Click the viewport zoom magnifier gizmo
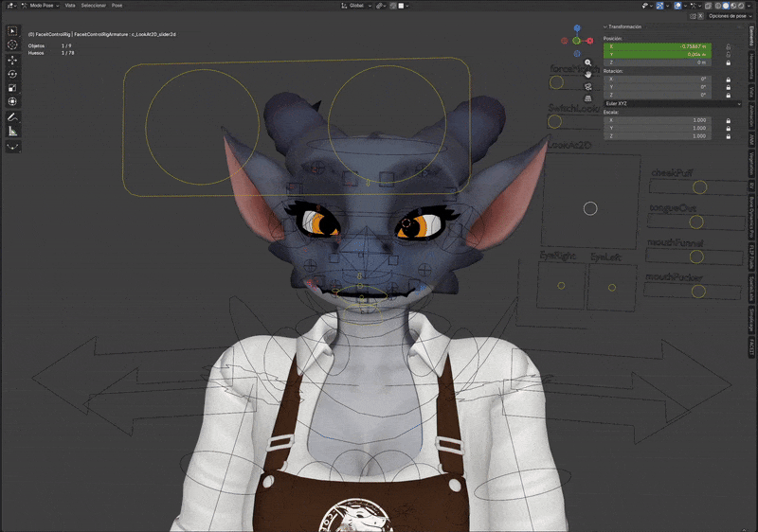The width and height of the screenshot is (758, 532). click(587, 62)
